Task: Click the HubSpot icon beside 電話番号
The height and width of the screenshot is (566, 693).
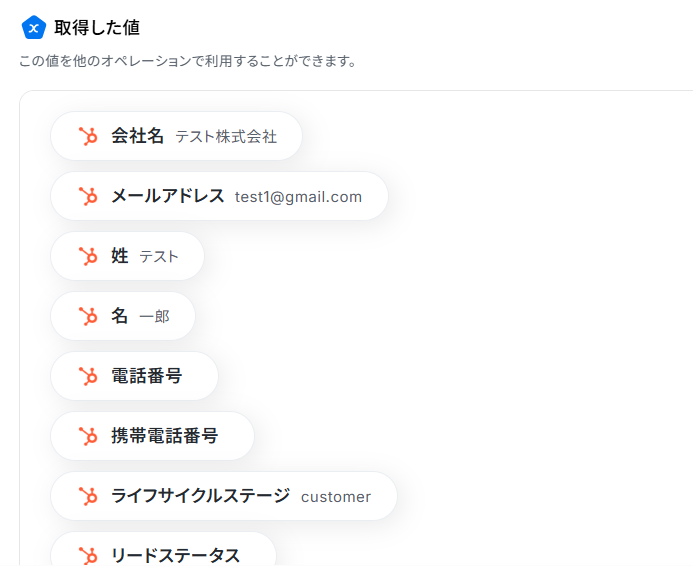Action: click(88, 376)
